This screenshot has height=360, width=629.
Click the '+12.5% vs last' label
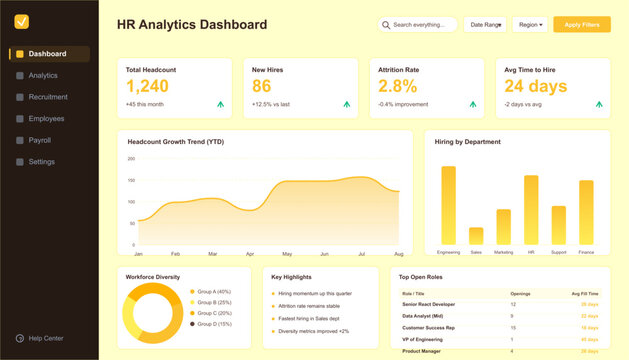[x=271, y=104]
